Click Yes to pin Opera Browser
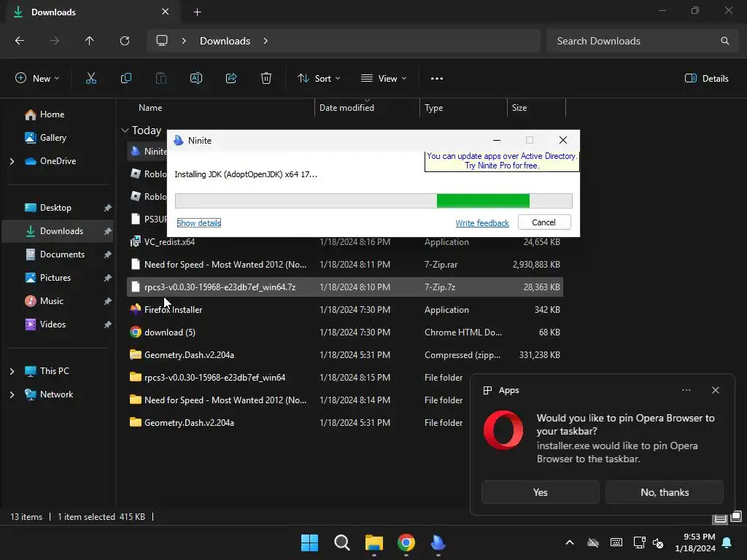The width and height of the screenshot is (747, 560). click(541, 492)
